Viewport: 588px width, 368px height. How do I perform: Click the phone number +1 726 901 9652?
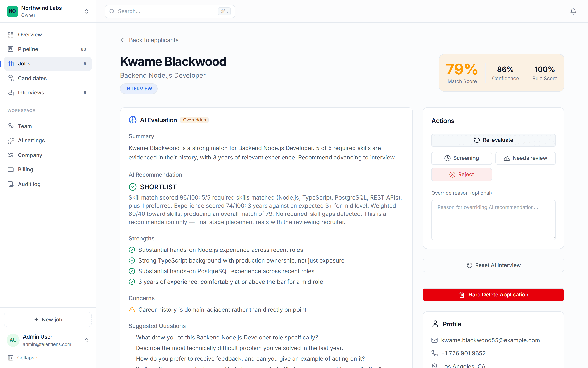463,353
